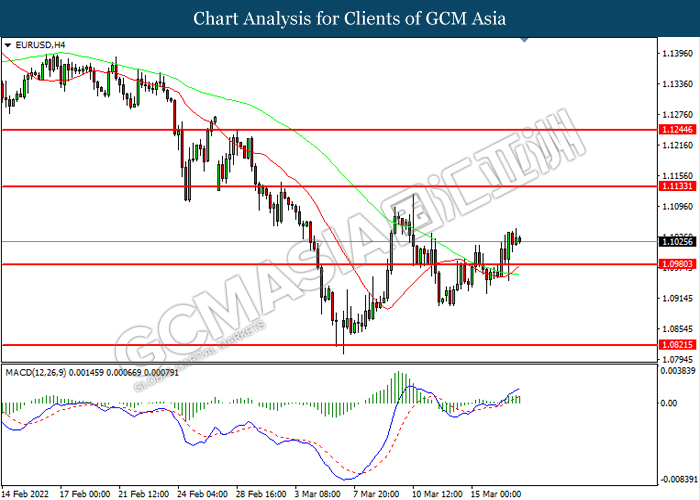Click the 3 Mar 08:00 time label
This screenshot has width=700, height=500.
(318, 494)
